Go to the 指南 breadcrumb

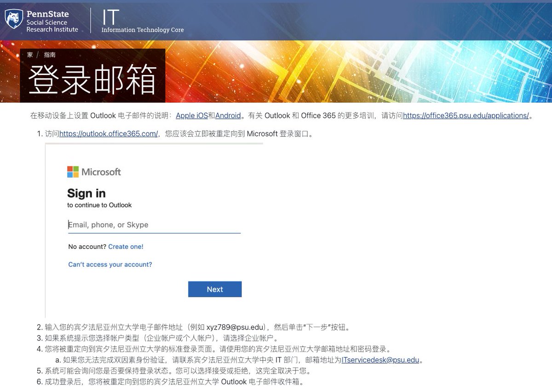point(50,55)
